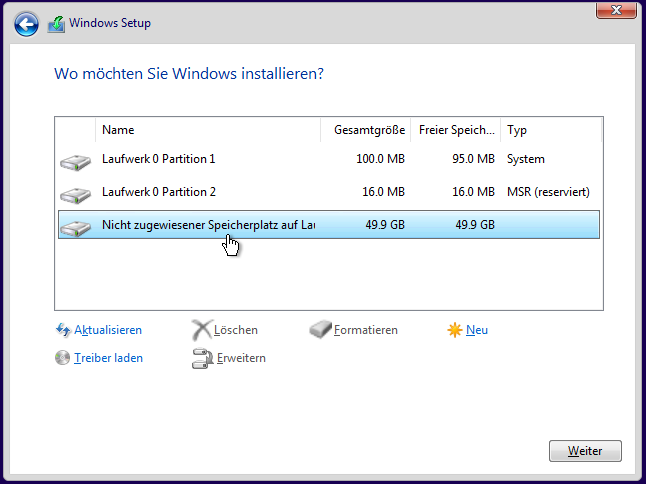646x484 pixels.
Task: Sort by the Gesamtgröße column header
Action: point(366,130)
